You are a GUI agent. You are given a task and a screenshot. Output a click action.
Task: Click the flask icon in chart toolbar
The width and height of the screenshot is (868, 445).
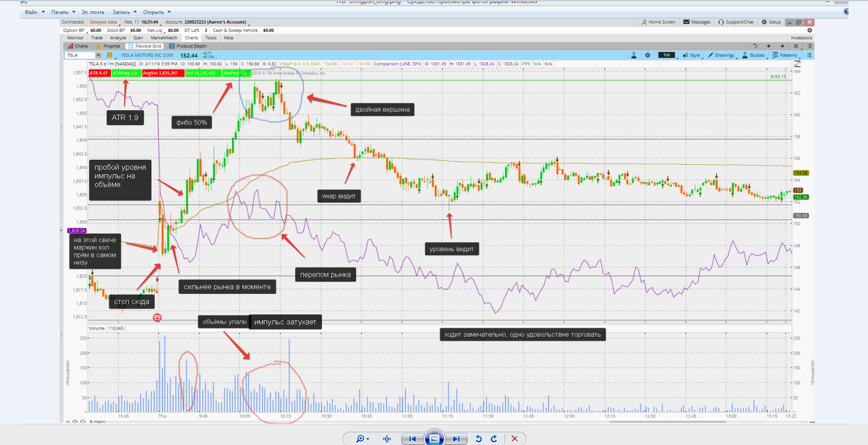[x=634, y=55]
